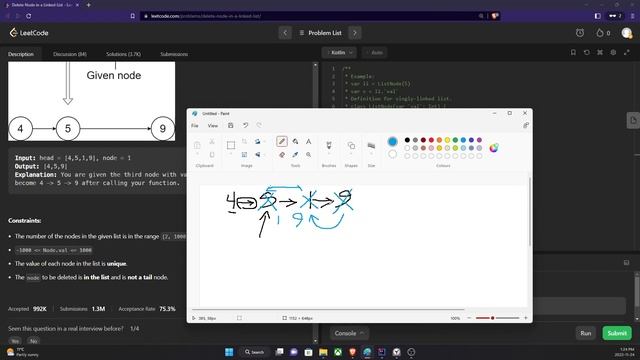Screen dimensions: 640x360
Task: Click the Crop icon in Paint
Action: [244, 142]
